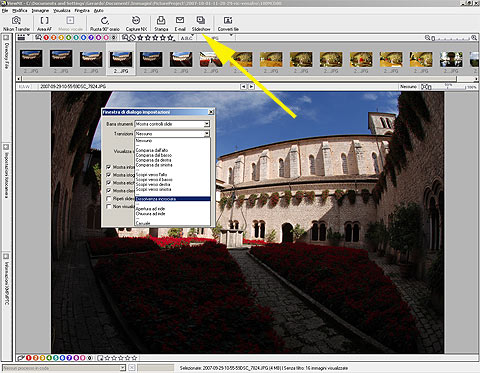Click the Area AF toolbar icon

[x=44, y=24]
